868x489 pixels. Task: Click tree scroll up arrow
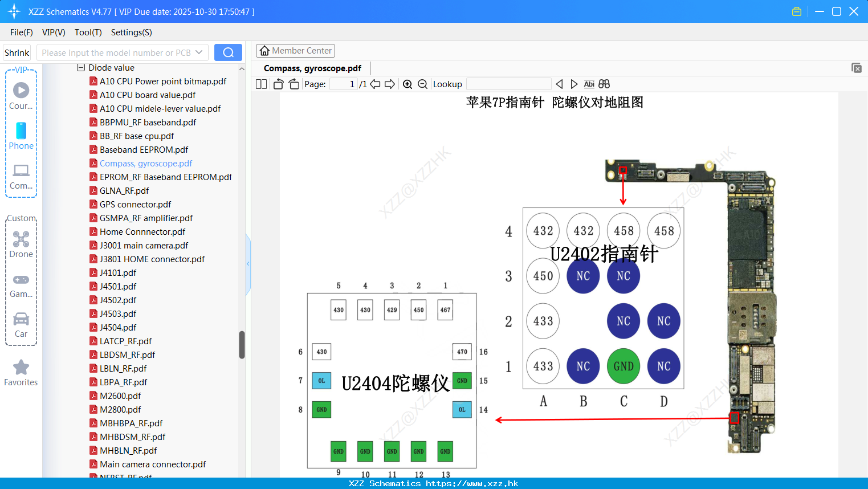coord(242,68)
